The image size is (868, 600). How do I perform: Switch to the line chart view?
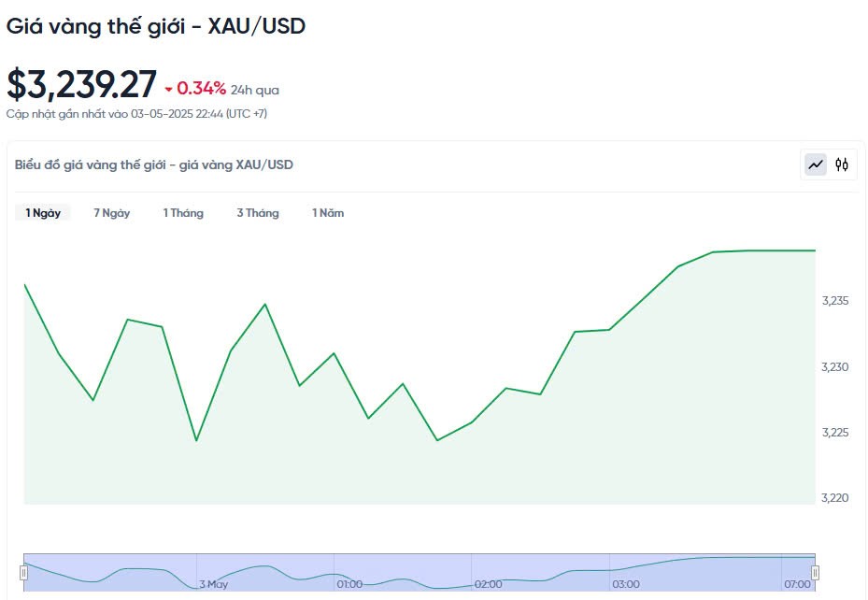[x=816, y=165]
